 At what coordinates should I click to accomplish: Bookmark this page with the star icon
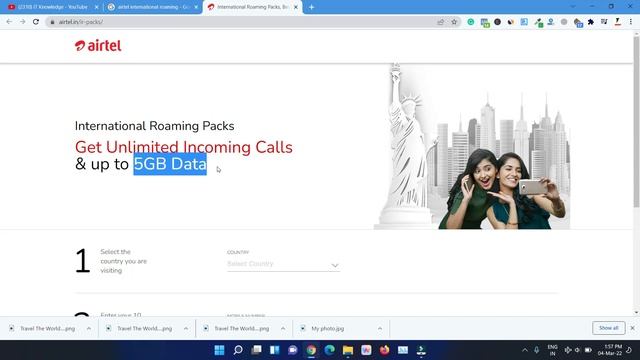[454, 22]
